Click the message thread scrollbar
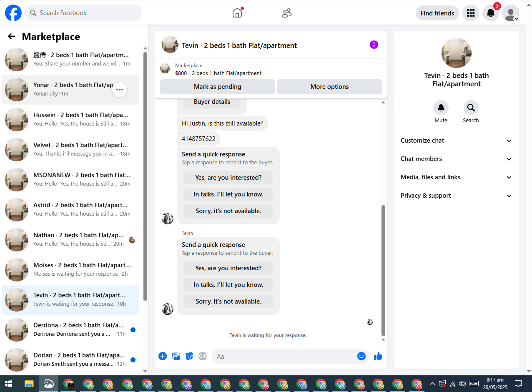532x392 pixels. [x=384, y=270]
